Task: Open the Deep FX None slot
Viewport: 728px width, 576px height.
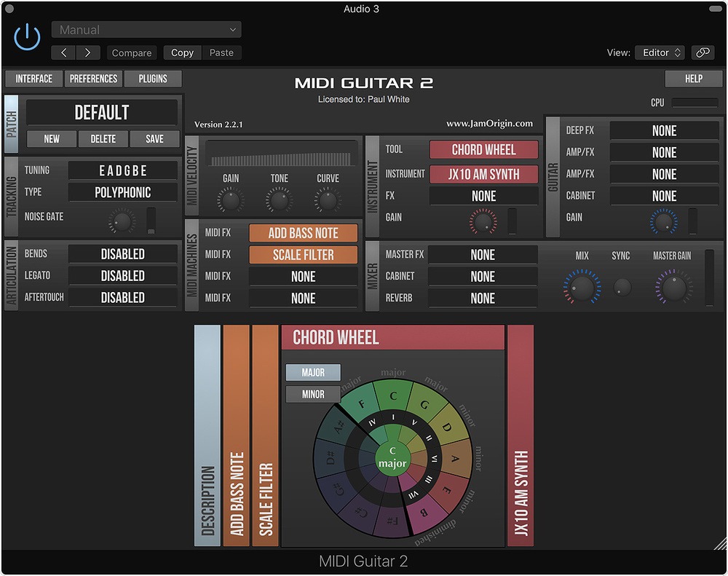Action: point(665,131)
